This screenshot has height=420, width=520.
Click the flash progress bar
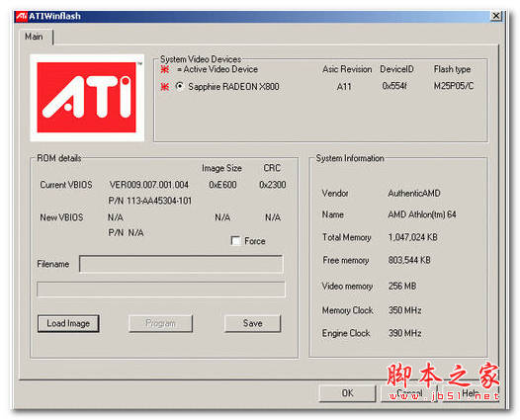tap(161, 290)
